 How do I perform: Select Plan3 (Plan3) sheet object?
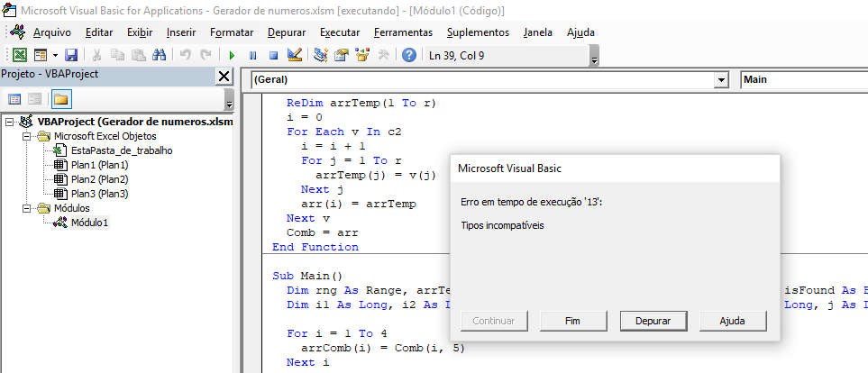click(x=100, y=194)
